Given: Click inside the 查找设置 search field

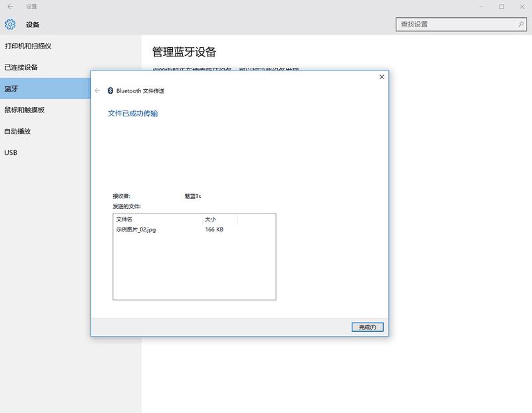Looking at the screenshot, I should click(452, 23).
